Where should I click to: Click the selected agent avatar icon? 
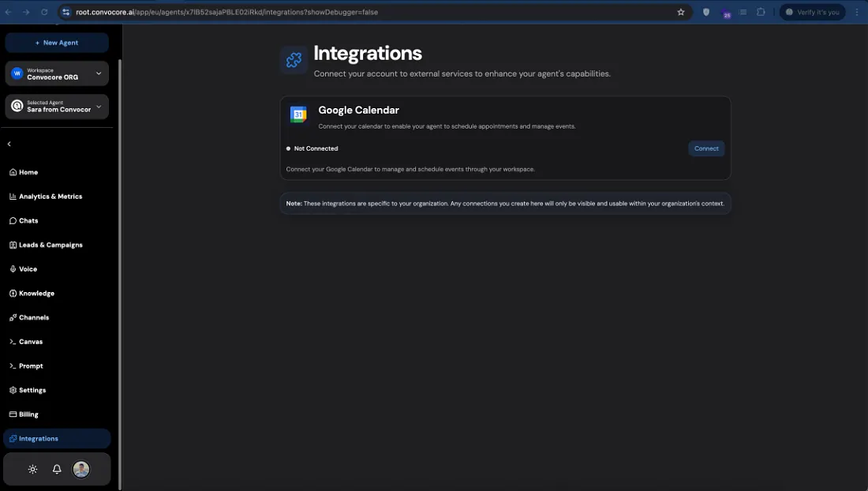pyautogui.click(x=17, y=106)
